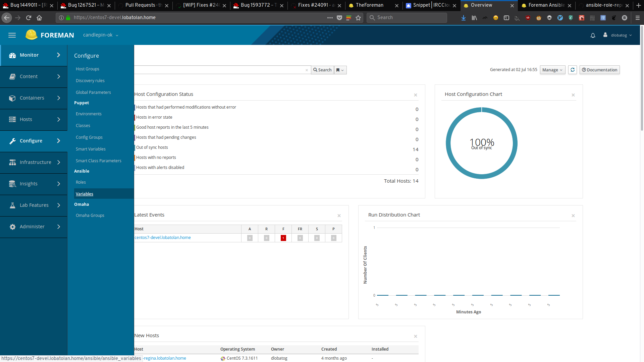The image size is (644, 362).
Task: Switch to the Foreman Ansible browser tab
Action: click(546, 5)
